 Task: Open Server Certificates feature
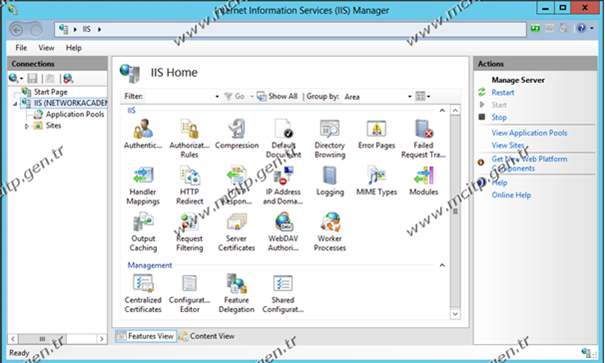click(237, 231)
